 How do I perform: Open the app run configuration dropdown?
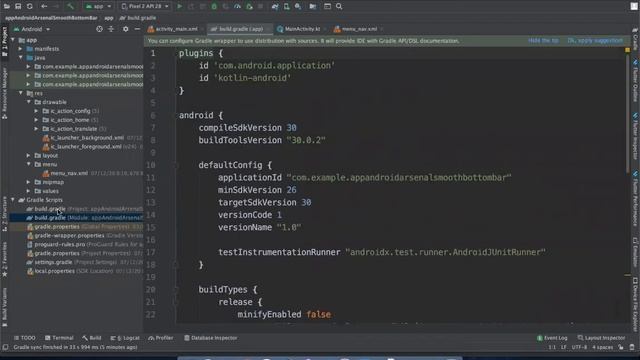pos(98,7)
